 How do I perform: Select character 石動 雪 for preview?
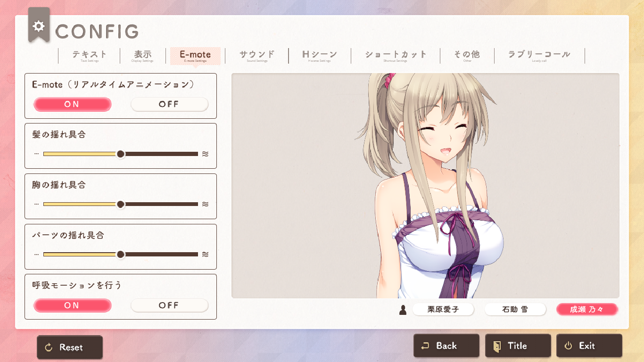pos(515,310)
